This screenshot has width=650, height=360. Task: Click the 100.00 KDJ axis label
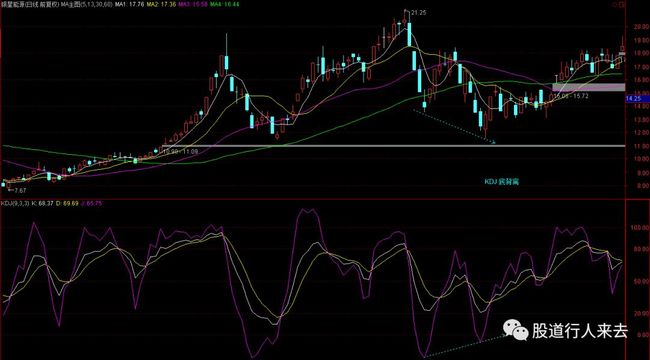coord(639,228)
